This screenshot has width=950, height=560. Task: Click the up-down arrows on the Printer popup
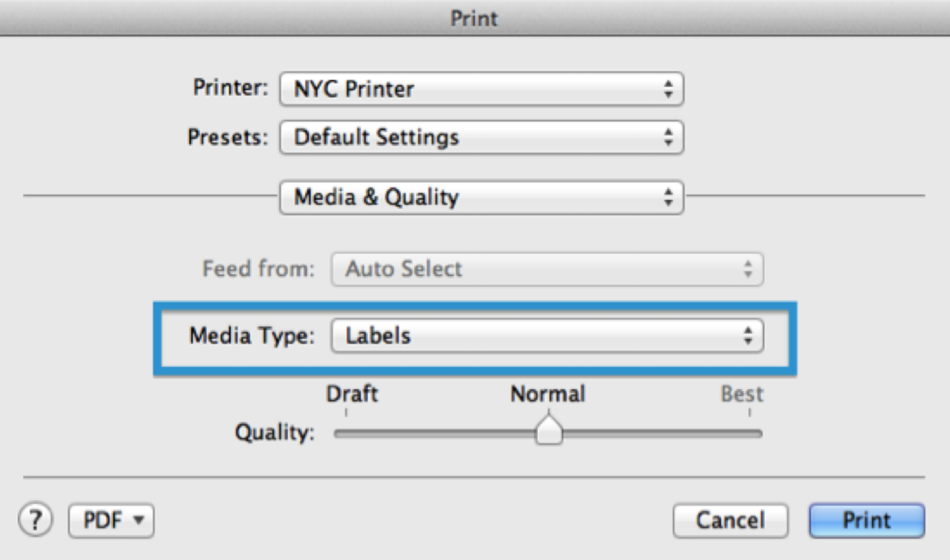pyautogui.click(x=668, y=89)
